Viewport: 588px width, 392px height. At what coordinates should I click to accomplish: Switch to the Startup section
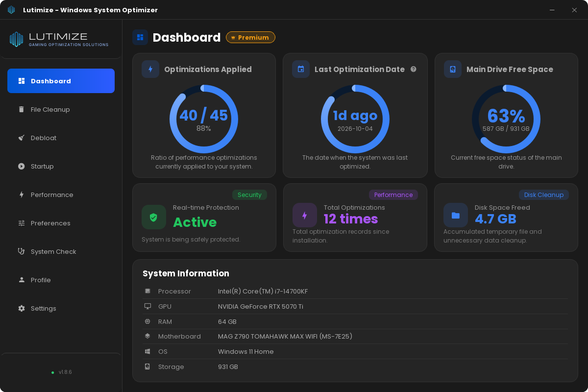click(x=61, y=166)
